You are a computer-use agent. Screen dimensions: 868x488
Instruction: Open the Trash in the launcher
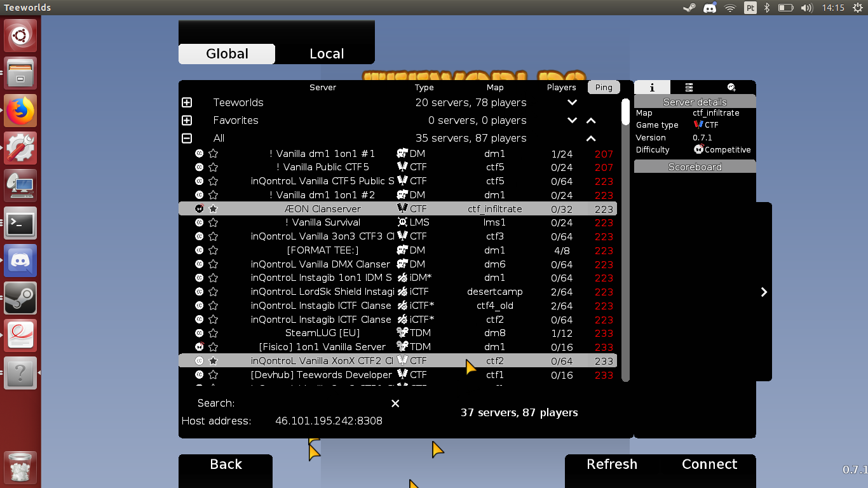pos(20,467)
